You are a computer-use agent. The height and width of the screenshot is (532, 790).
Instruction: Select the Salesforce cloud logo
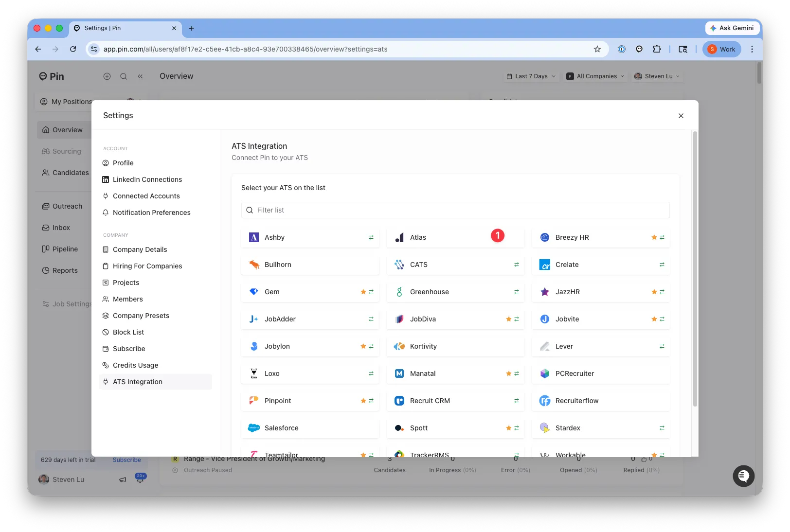tap(254, 428)
